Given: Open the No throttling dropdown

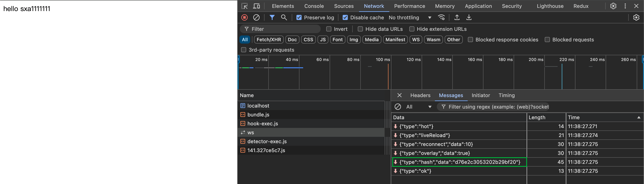Looking at the screenshot, I should pyautogui.click(x=410, y=17).
